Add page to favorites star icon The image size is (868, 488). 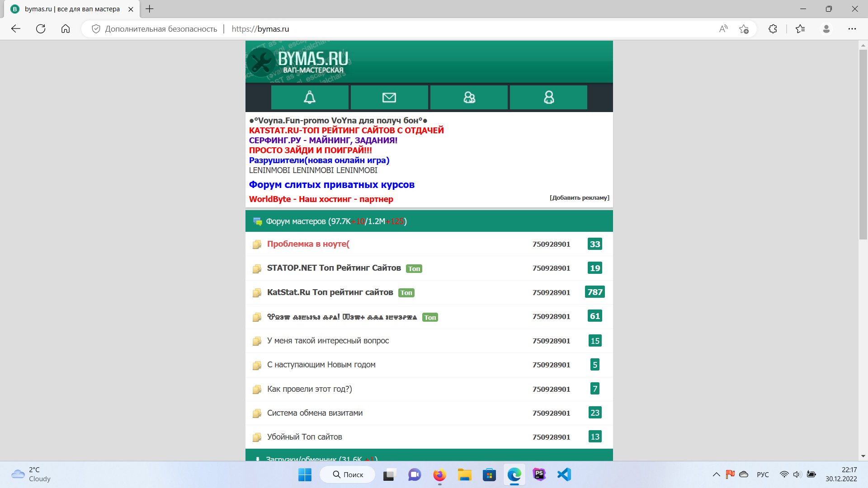click(744, 29)
